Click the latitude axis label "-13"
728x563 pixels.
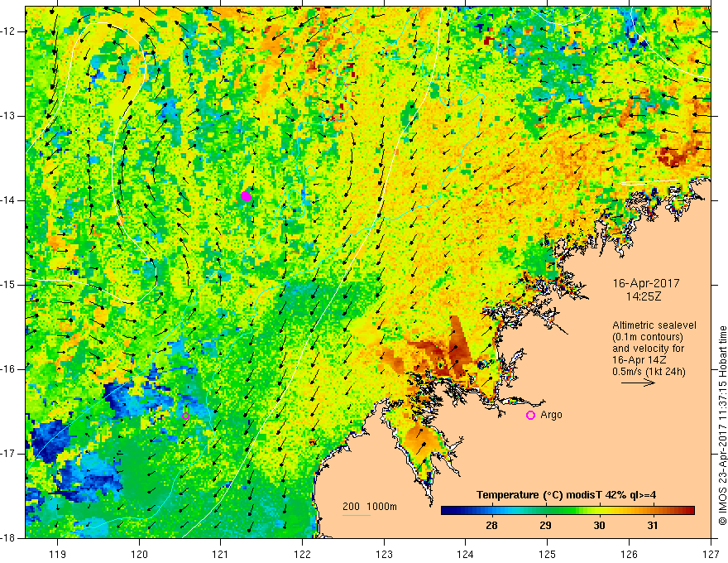9,116
